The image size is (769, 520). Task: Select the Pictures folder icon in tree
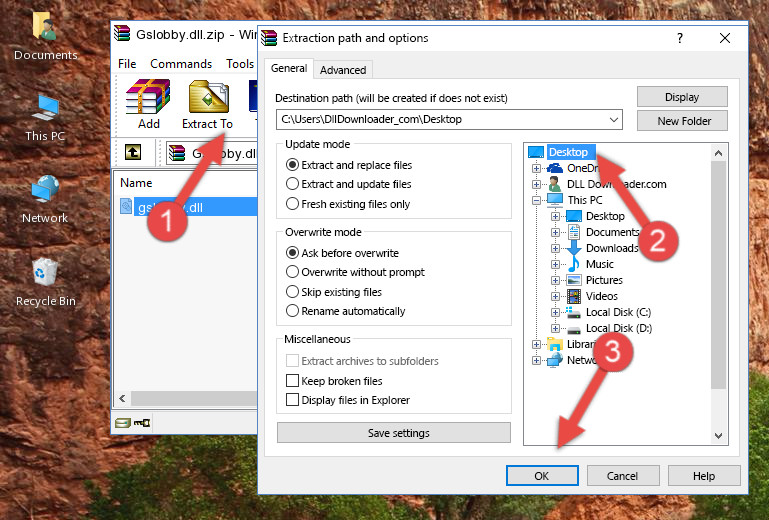pos(574,280)
